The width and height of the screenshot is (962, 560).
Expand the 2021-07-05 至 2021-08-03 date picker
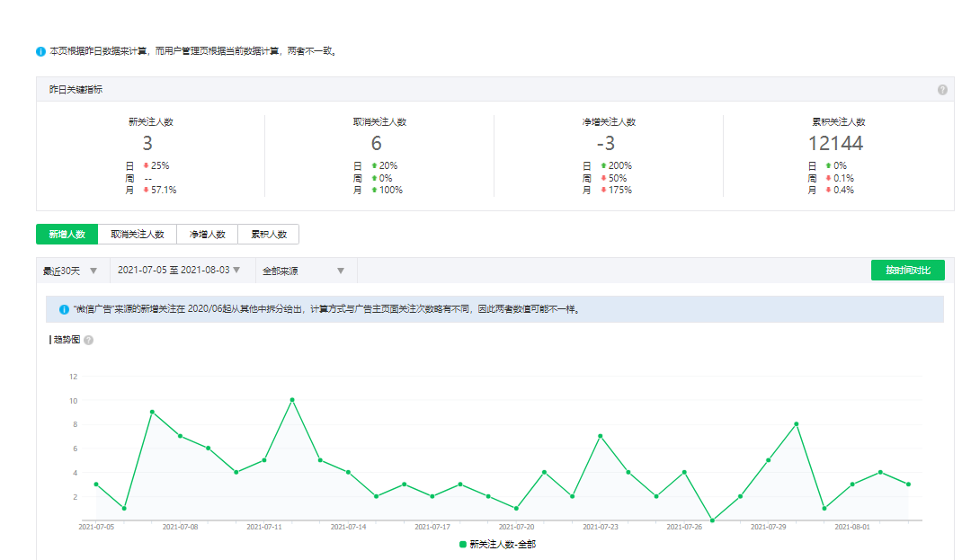click(179, 271)
